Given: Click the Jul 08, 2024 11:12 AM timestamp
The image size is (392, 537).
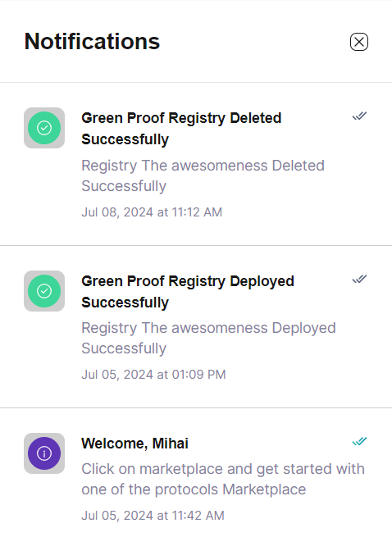Looking at the screenshot, I should [152, 212].
